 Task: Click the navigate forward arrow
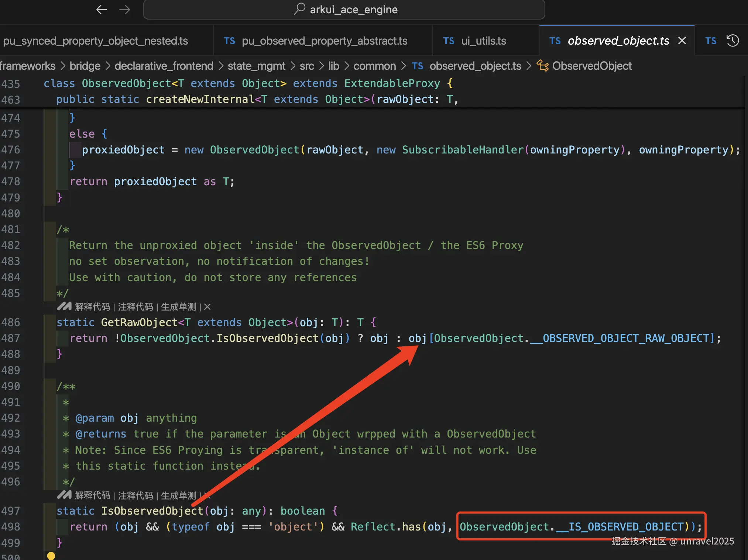[x=125, y=10]
